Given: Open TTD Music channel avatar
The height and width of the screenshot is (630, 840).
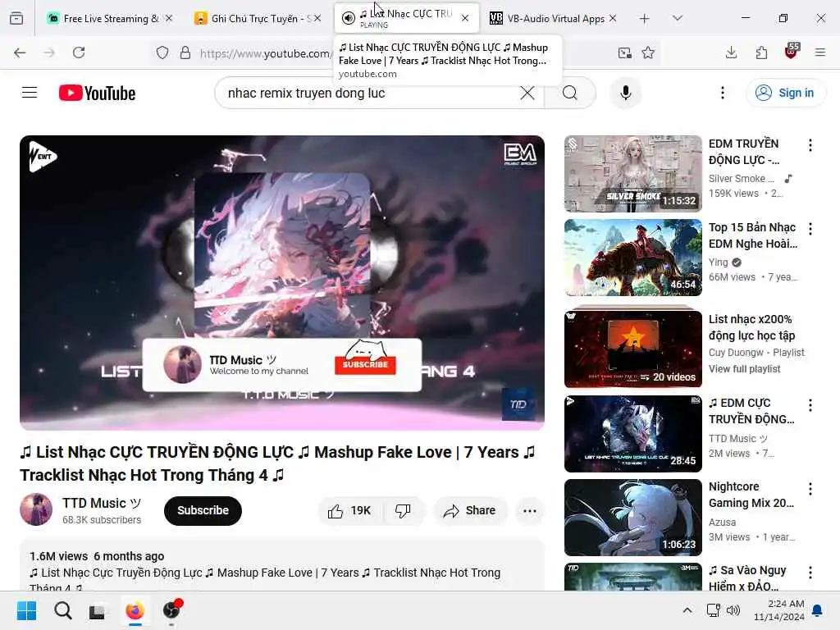Looking at the screenshot, I should point(36,509).
